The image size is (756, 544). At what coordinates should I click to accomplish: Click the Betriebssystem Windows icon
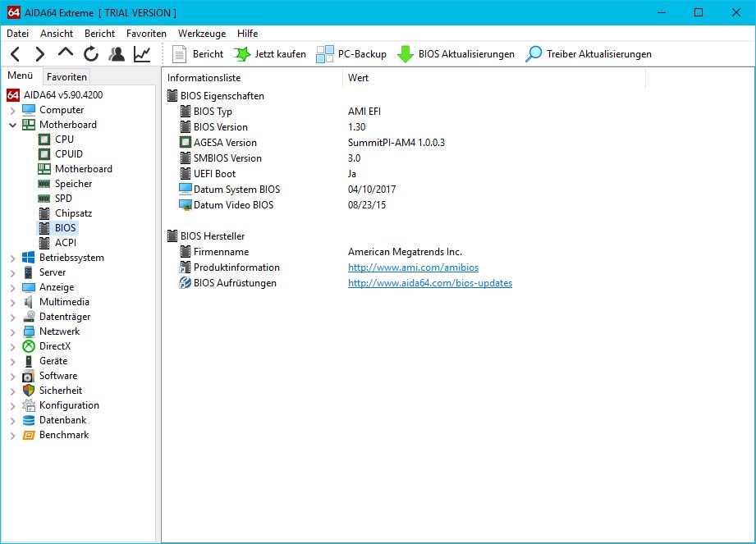coord(29,258)
